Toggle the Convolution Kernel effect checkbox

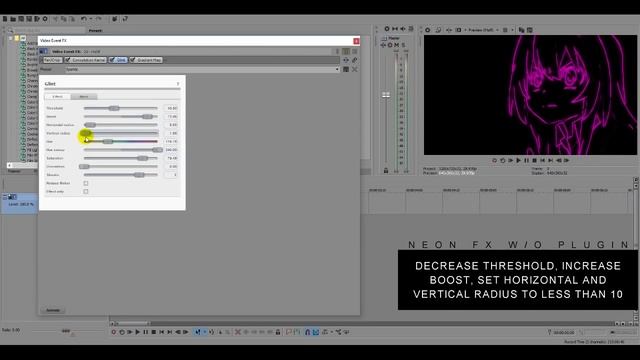[x=68, y=60]
